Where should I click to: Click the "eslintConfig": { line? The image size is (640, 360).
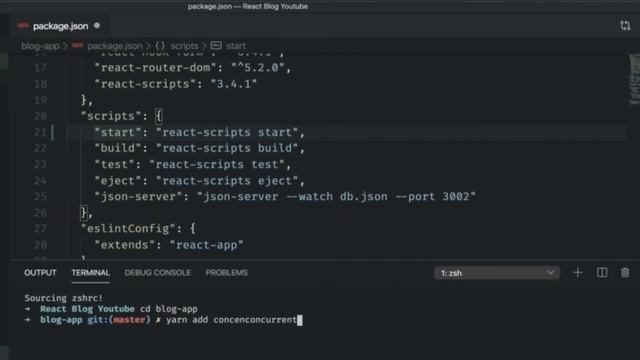pyautogui.click(x=138, y=229)
